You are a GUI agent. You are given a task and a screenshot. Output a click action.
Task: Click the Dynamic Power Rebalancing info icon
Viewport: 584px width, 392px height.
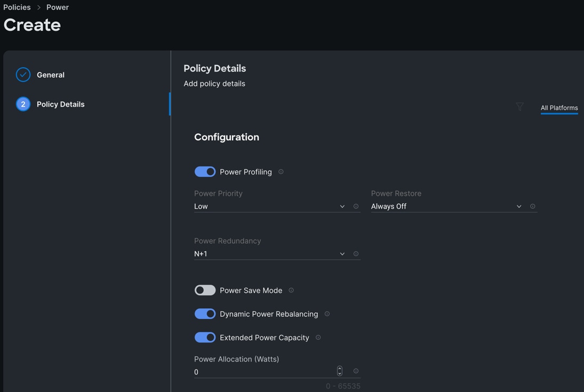coord(327,314)
